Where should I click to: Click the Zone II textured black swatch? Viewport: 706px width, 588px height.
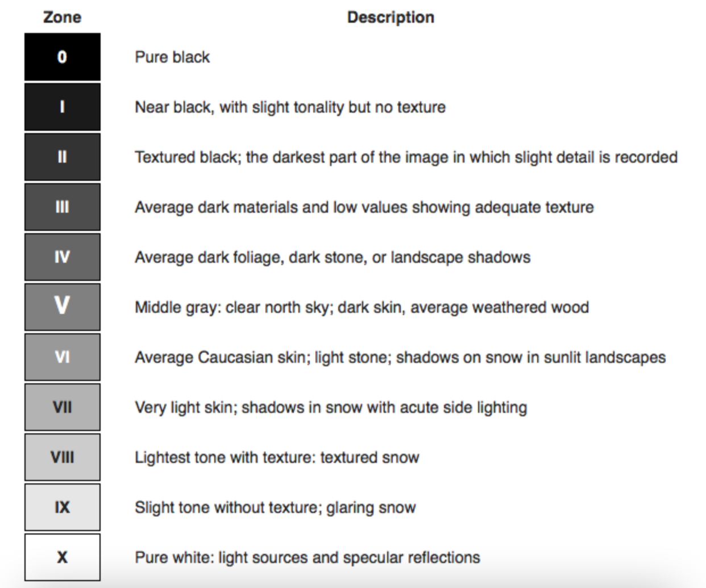(63, 157)
